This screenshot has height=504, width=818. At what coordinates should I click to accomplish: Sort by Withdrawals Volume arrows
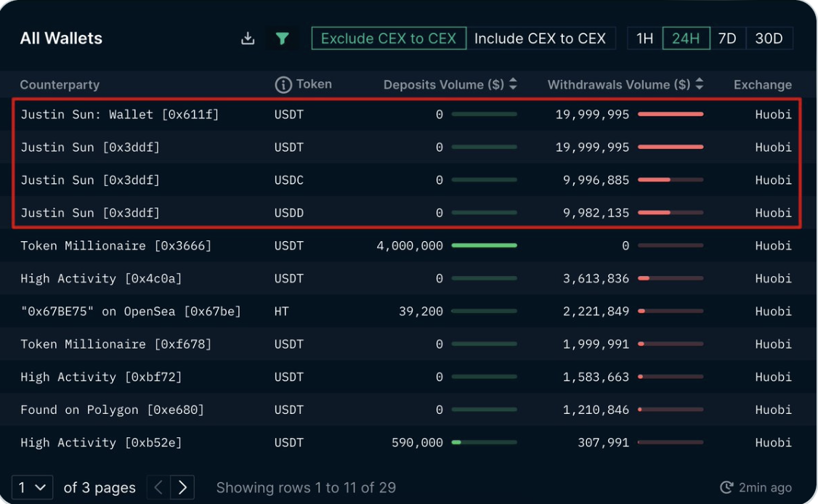(x=700, y=84)
